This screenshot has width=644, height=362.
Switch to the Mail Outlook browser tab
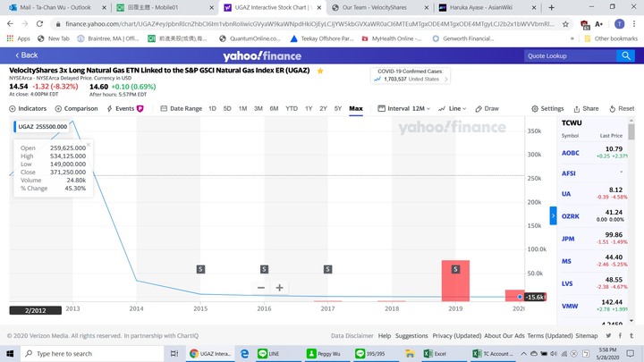[x=57, y=7]
